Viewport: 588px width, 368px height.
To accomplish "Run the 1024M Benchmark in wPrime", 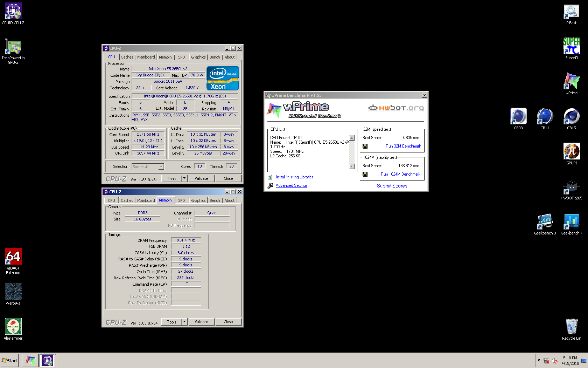I will click(400, 174).
